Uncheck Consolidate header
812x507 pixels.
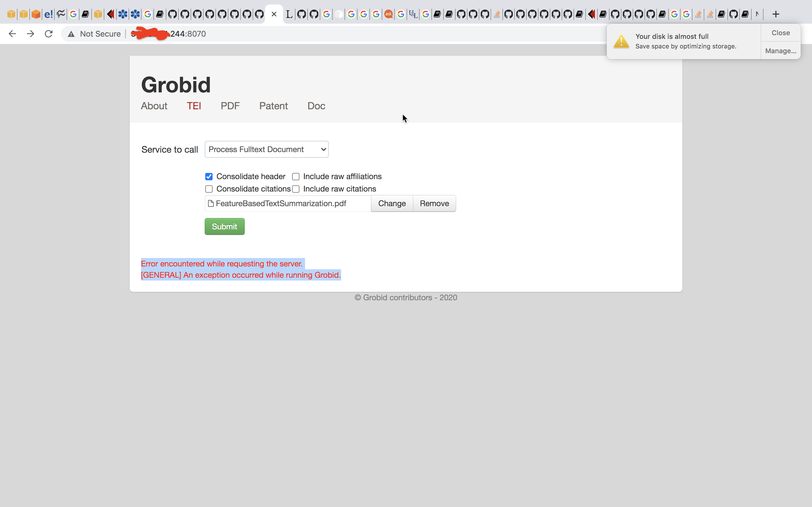coord(209,176)
